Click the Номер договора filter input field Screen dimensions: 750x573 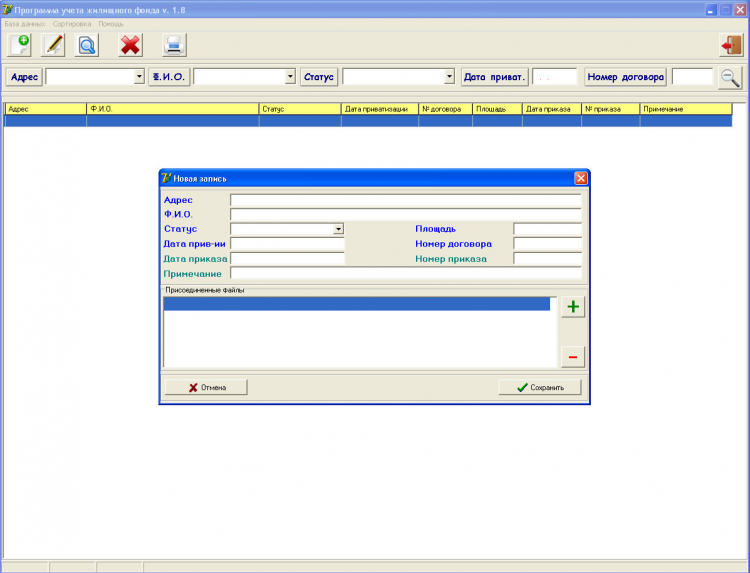coord(693,77)
